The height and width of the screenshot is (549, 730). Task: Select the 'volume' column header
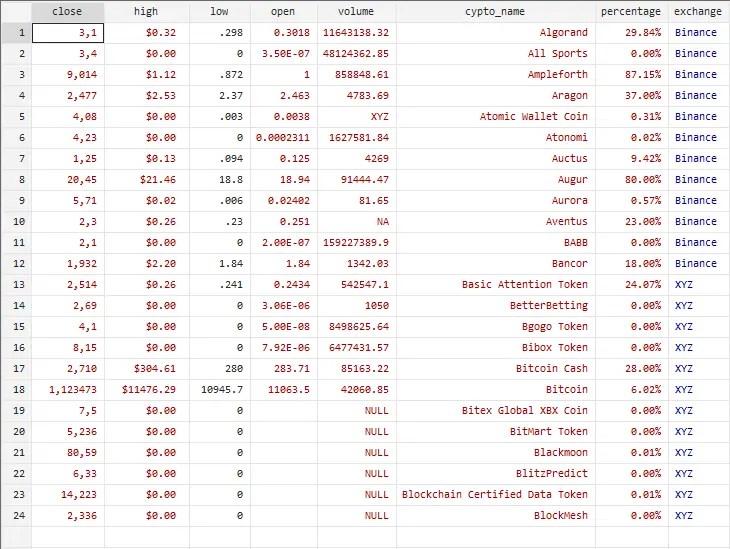357,11
